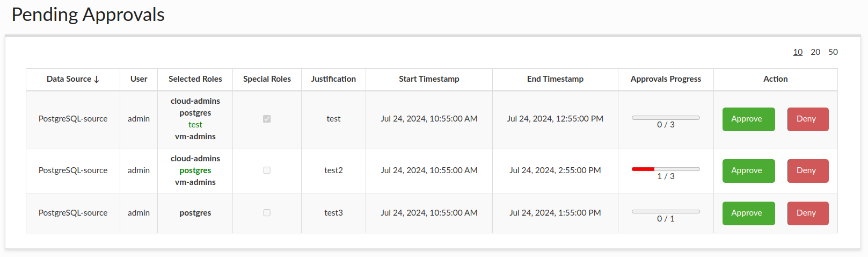Image resolution: width=868 pixels, height=257 pixels.
Task: Click the green postgres role in second row
Action: (195, 170)
